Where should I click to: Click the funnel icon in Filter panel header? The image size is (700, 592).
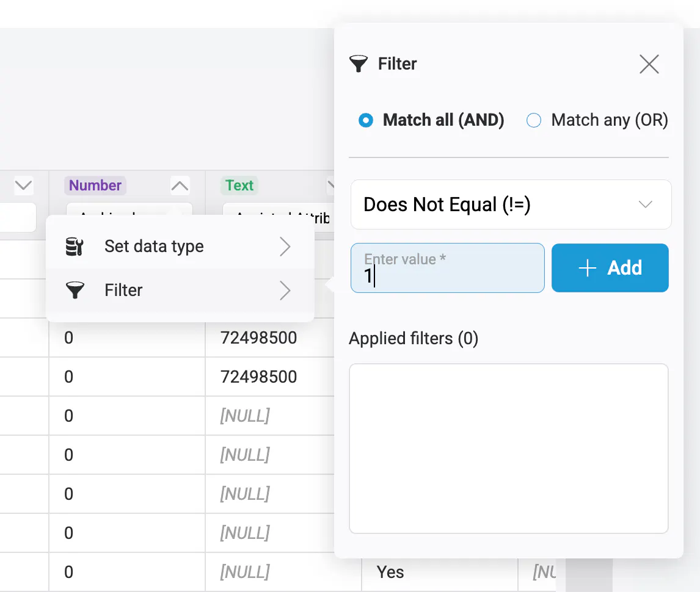(x=359, y=63)
